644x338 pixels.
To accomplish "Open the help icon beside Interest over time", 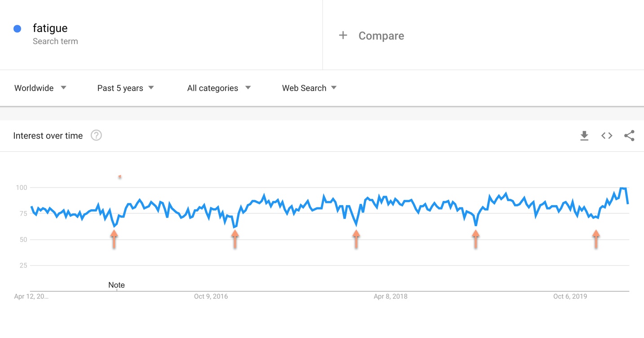I will pyautogui.click(x=96, y=135).
